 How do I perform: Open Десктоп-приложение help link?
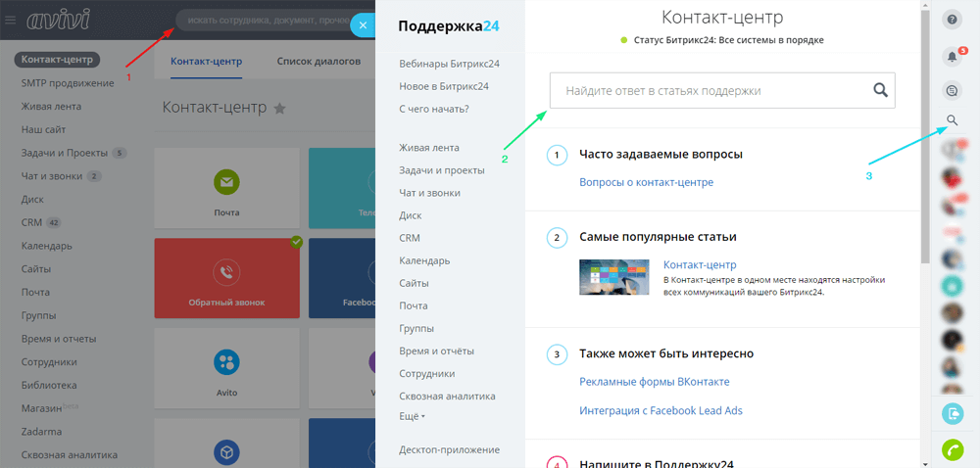pyautogui.click(x=450, y=449)
